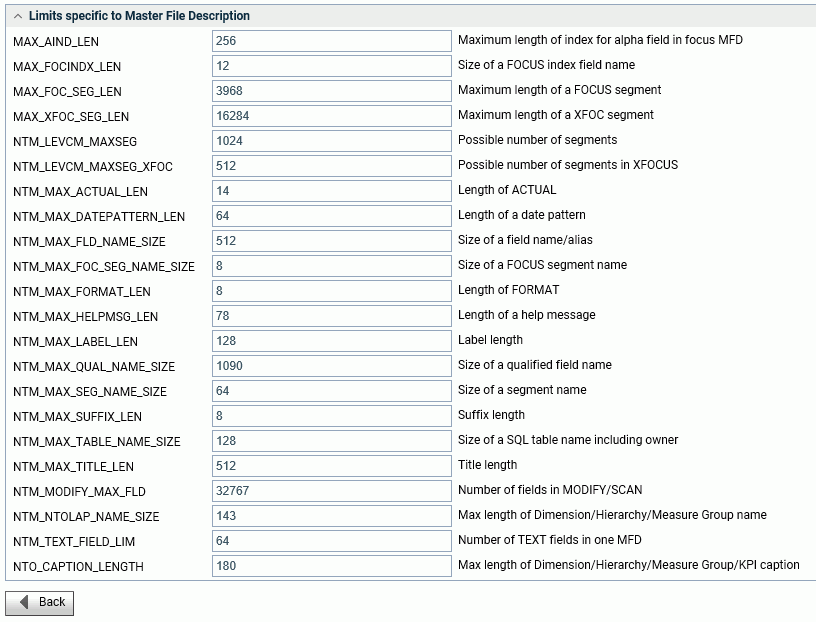Click the 'Limits specific to Master File Description' heading
This screenshot has height=622, width=816.
point(139,16)
